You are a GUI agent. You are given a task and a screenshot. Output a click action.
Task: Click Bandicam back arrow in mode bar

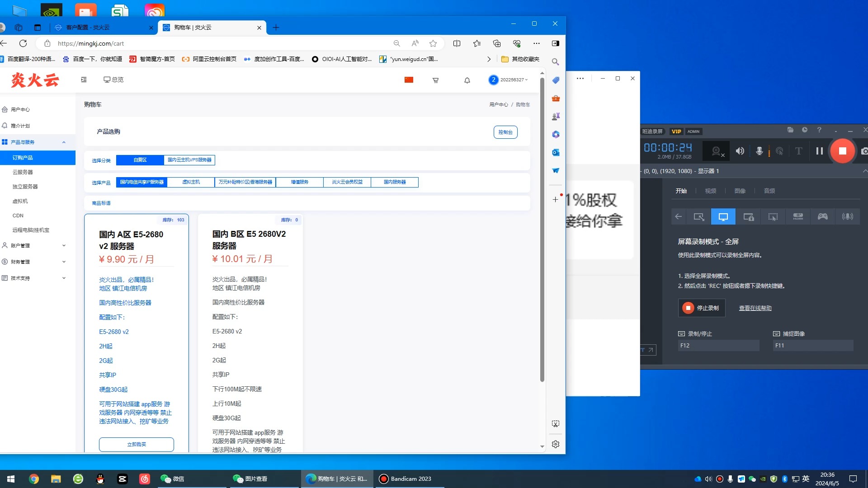tap(679, 217)
